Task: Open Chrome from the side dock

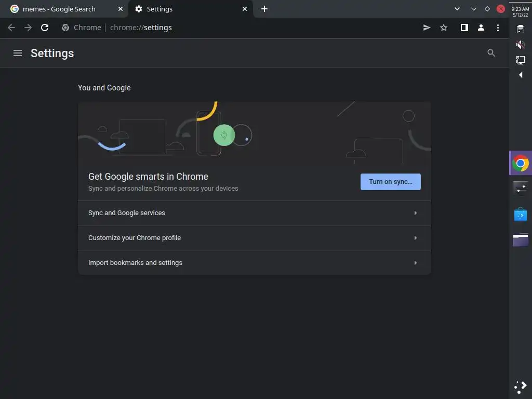Action: point(521,163)
